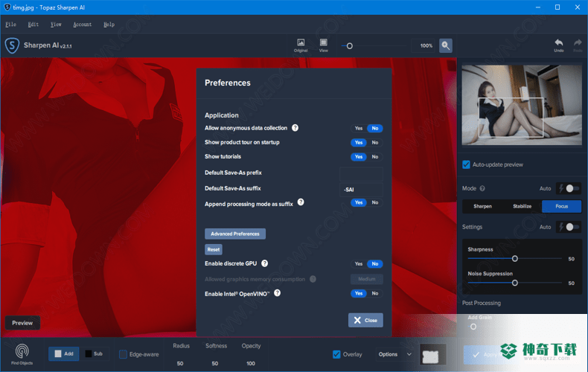588x372 pixels.
Task: Click the Noise Suppression slider handle
Action: 515,283
